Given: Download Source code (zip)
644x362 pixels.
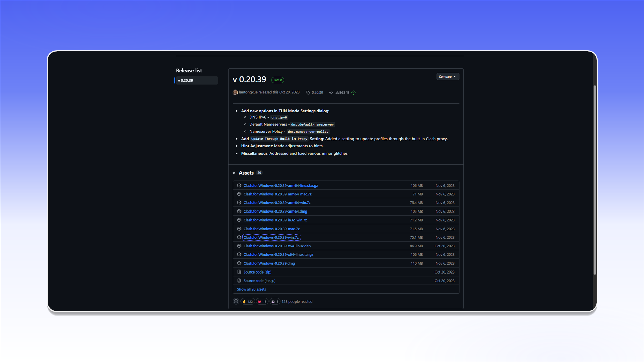Looking at the screenshot, I should click(x=257, y=272).
